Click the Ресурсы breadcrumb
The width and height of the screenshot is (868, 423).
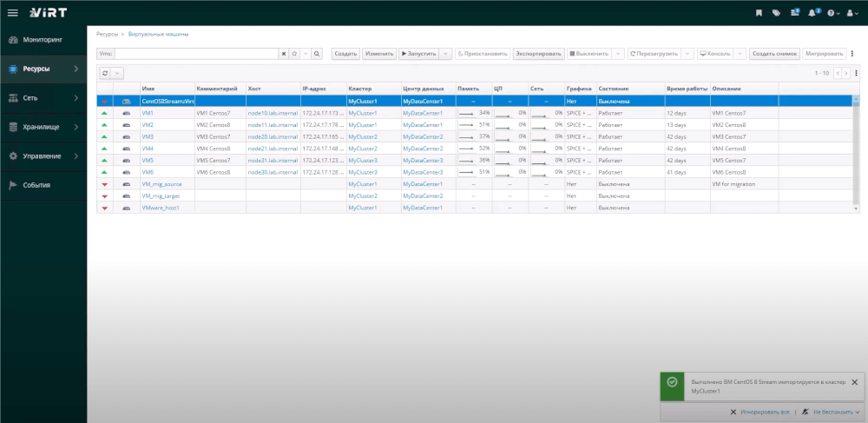[x=107, y=35]
